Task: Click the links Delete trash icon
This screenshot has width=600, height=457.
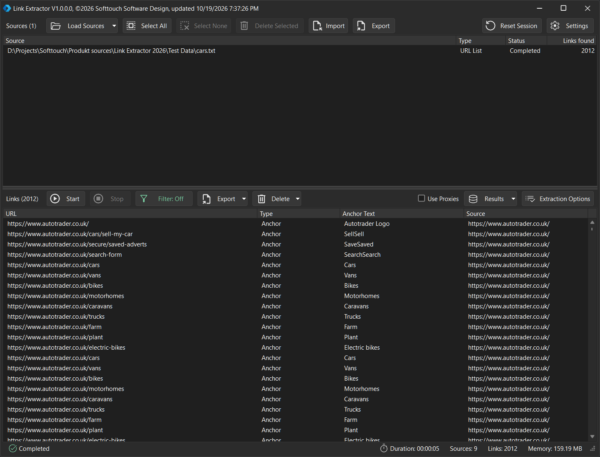Action: coord(261,199)
